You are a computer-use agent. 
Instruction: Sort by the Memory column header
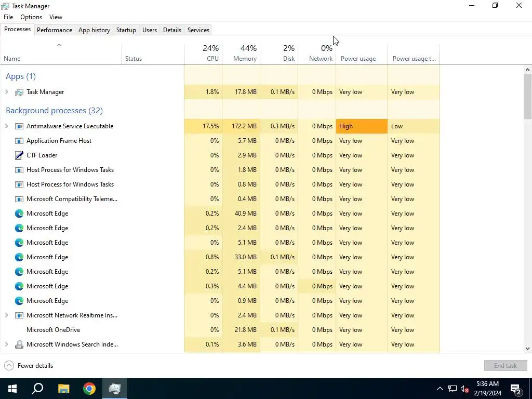coord(241,54)
